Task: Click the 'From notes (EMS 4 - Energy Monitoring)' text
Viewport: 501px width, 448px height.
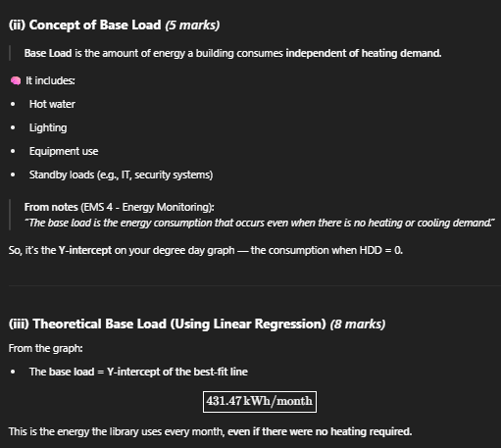Action: tap(120, 207)
